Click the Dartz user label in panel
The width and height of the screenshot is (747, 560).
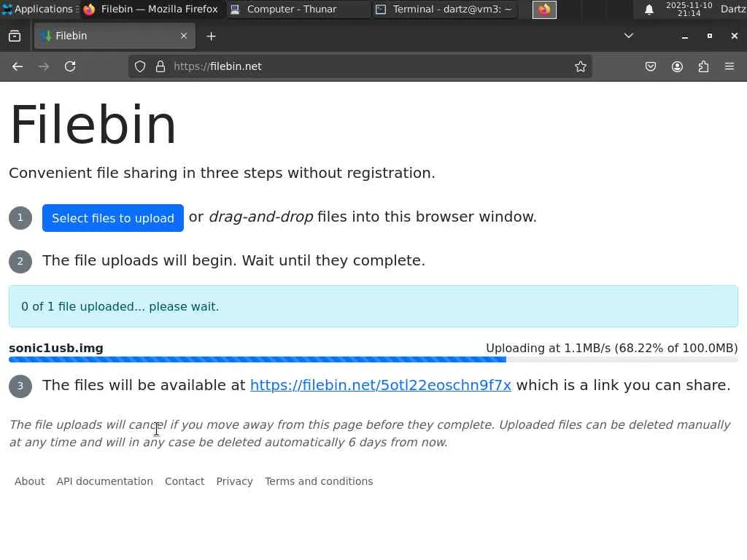[x=733, y=9]
